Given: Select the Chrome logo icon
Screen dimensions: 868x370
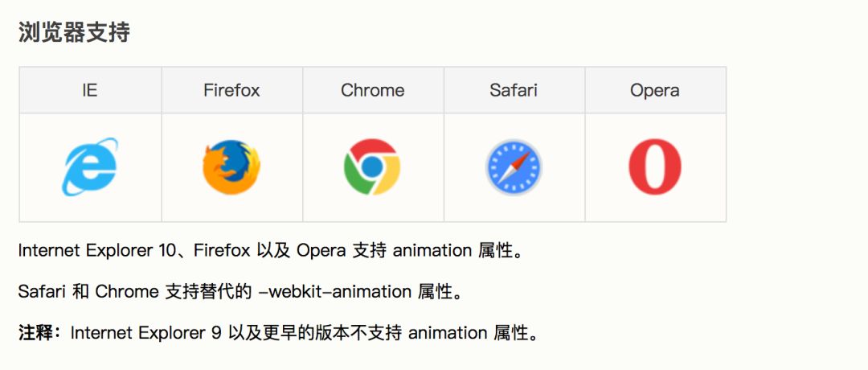Looking at the screenshot, I should 372,167.
